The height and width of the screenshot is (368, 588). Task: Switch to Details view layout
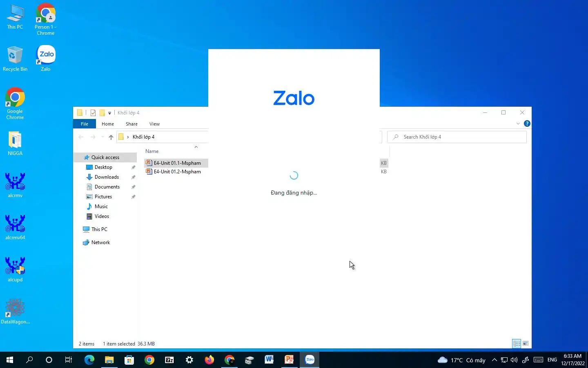(x=517, y=343)
